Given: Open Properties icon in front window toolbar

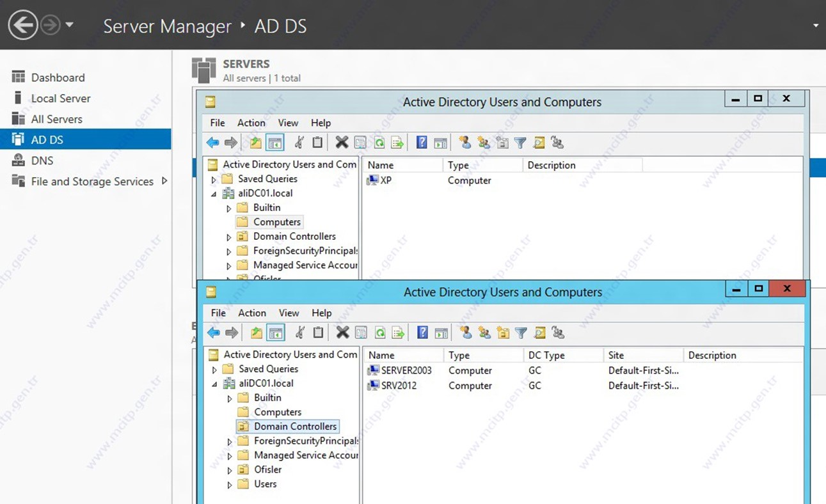Looking at the screenshot, I should [x=361, y=333].
